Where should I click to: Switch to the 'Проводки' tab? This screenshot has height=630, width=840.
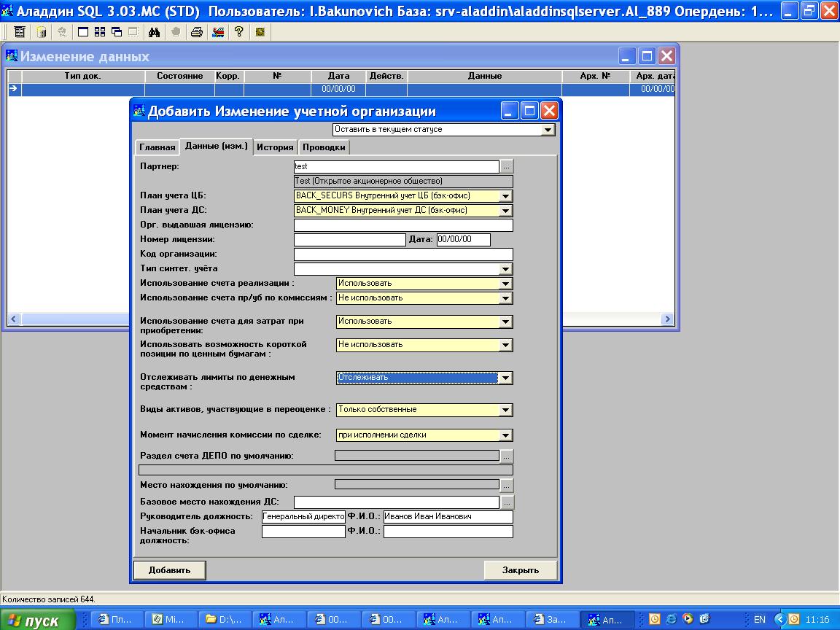pyautogui.click(x=324, y=147)
